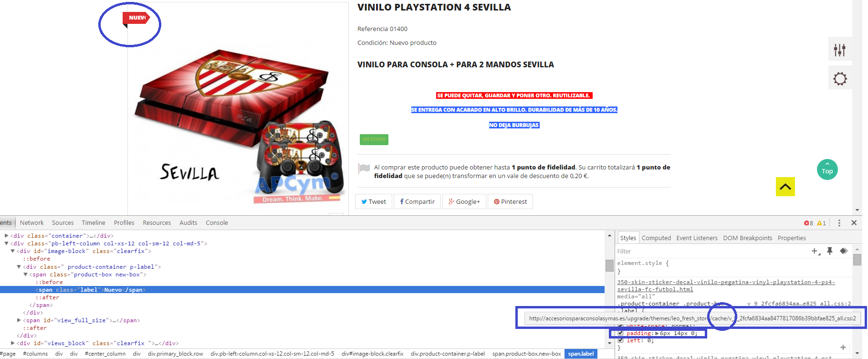
Task: Click the element.style rule block
Action: coord(735,267)
